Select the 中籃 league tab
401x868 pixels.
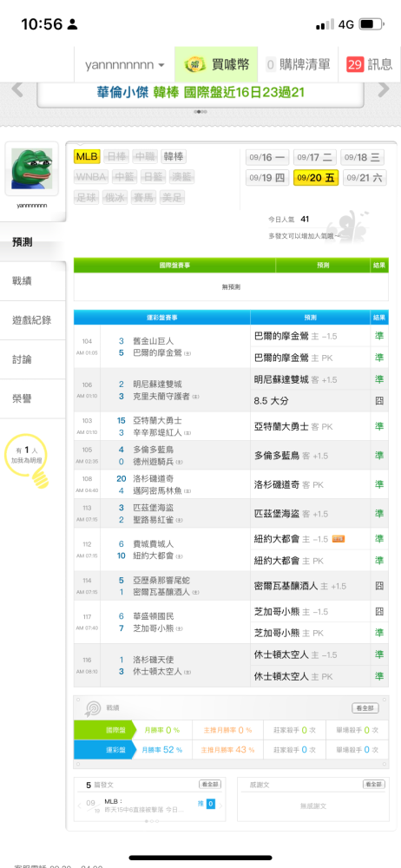pyautogui.click(x=124, y=177)
